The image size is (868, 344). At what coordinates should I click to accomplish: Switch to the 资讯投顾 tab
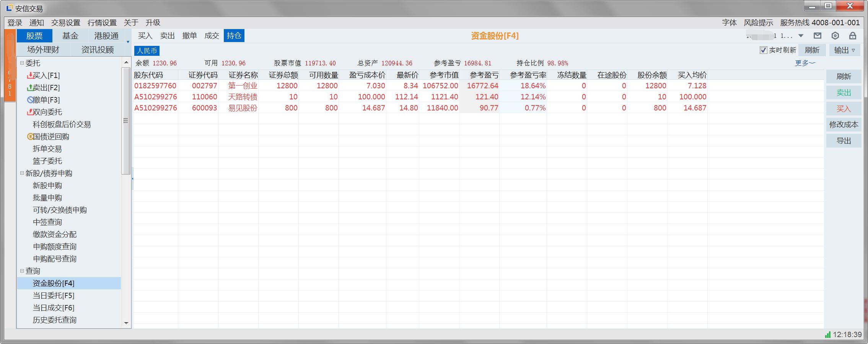[98, 49]
